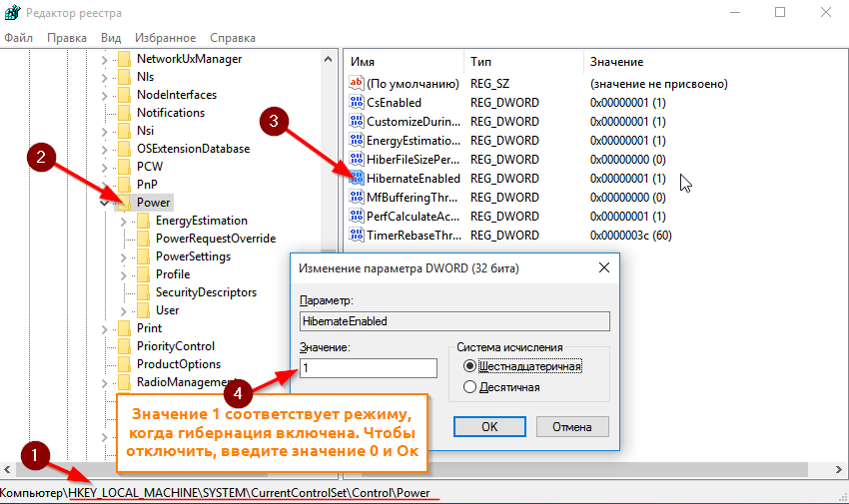Click the Print folder icon
849x504 pixels.
125,327
